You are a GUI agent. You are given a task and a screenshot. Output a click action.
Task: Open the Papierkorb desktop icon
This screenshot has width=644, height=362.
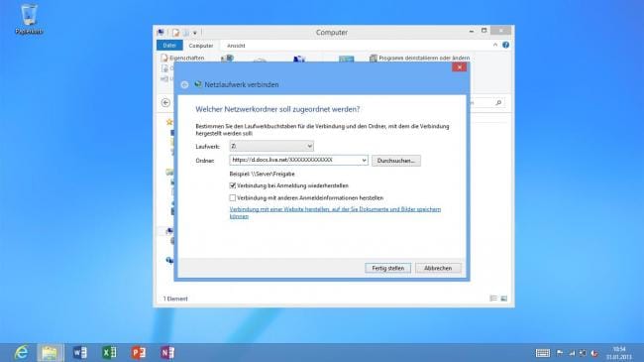[29, 19]
